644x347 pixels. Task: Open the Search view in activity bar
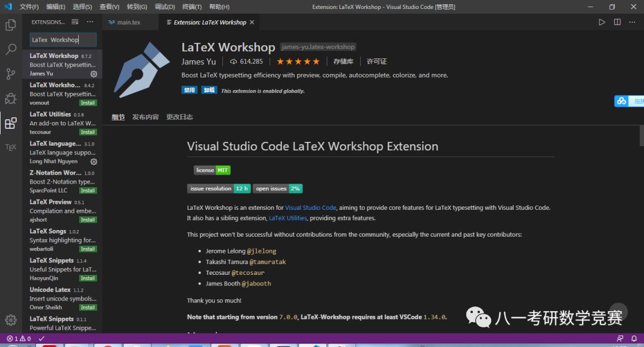coord(11,49)
